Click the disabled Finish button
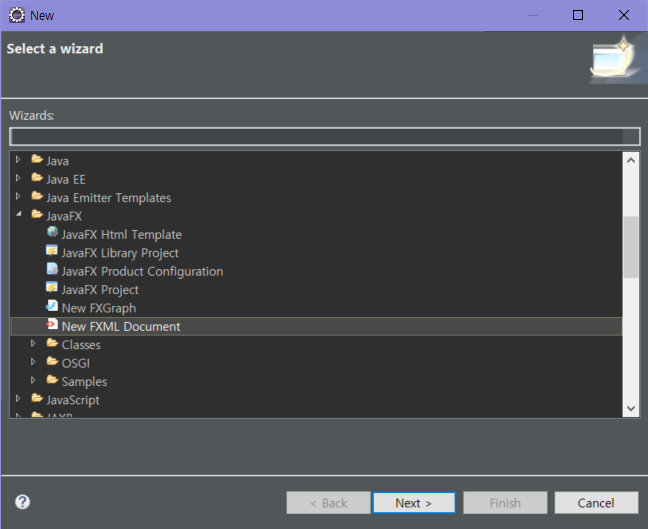The image size is (648, 529). (x=505, y=503)
